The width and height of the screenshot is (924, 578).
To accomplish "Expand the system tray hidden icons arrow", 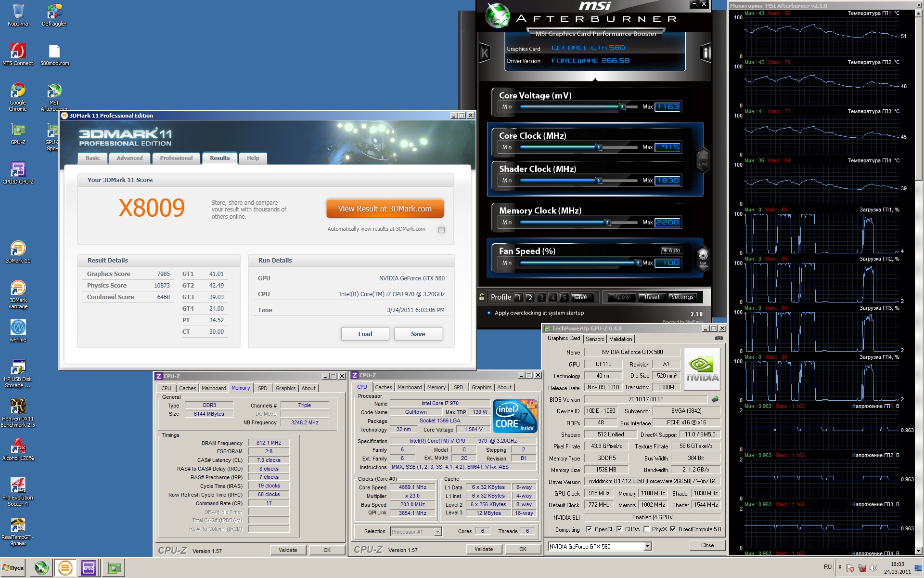I will (x=840, y=567).
